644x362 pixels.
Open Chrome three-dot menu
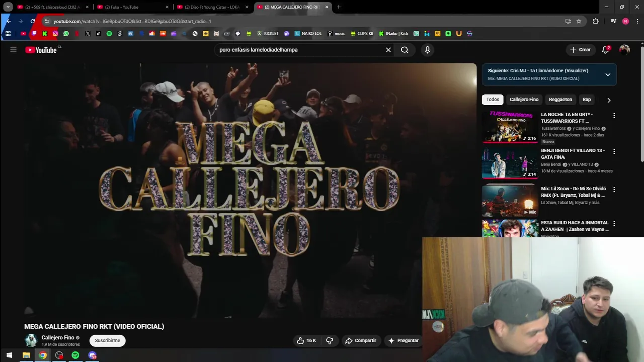pyautogui.click(x=638, y=21)
